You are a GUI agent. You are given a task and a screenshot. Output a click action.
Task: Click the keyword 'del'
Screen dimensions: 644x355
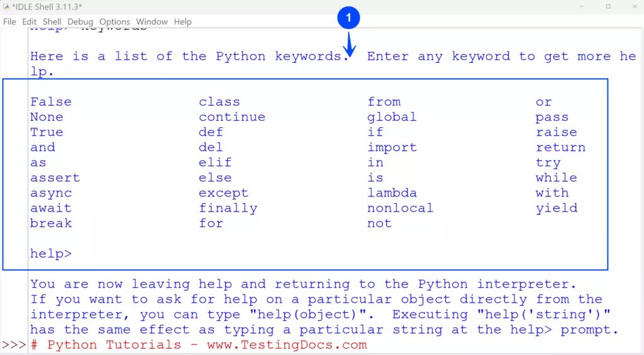click(211, 147)
